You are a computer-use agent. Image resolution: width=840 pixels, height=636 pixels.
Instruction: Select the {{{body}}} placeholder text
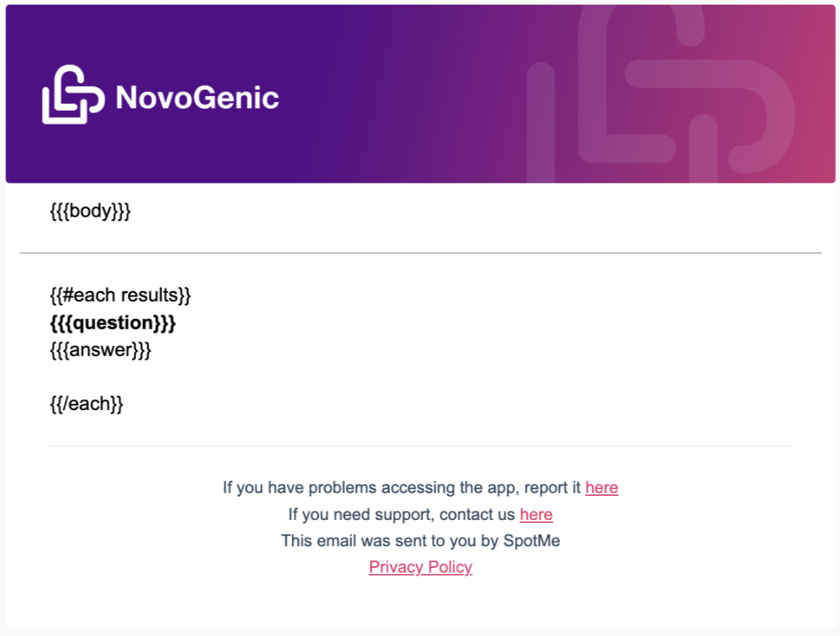(90, 210)
